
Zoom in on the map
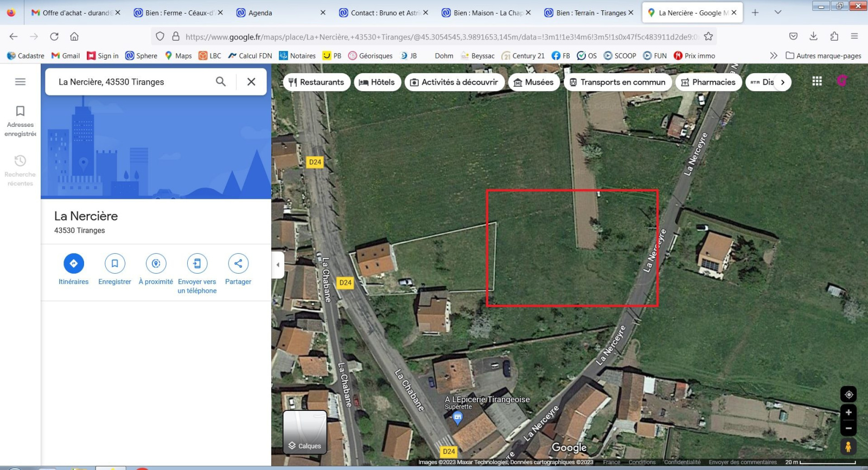[848, 413]
